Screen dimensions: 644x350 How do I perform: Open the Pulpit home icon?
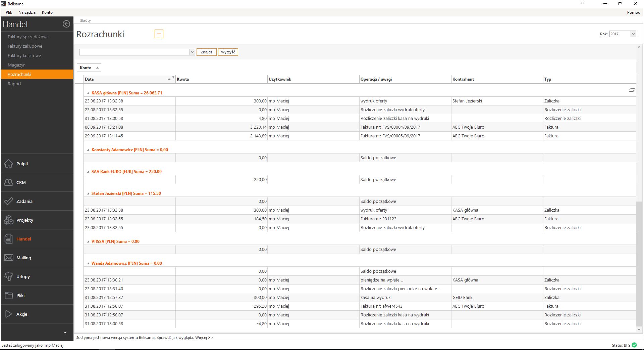(9, 164)
